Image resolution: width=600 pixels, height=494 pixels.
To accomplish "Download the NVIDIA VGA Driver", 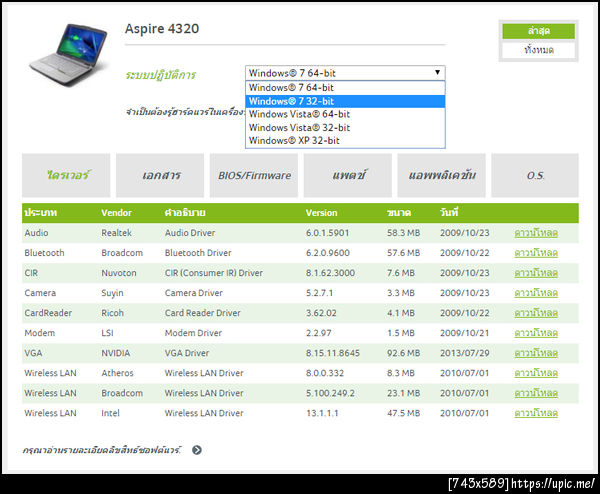I will [x=536, y=353].
